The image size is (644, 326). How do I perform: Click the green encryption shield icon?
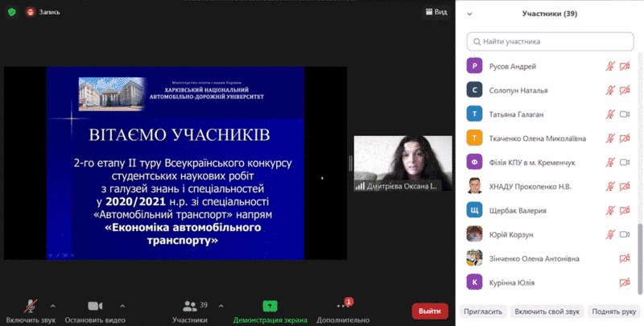click(x=11, y=12)
